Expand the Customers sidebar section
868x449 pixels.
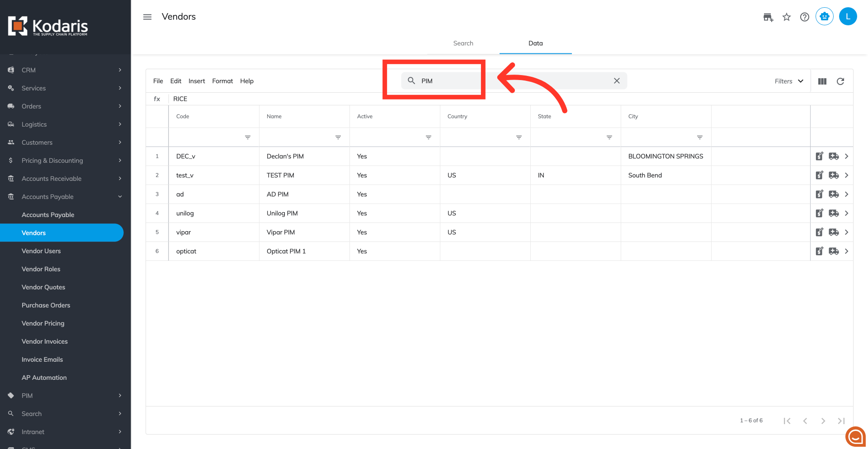(65, 142)
